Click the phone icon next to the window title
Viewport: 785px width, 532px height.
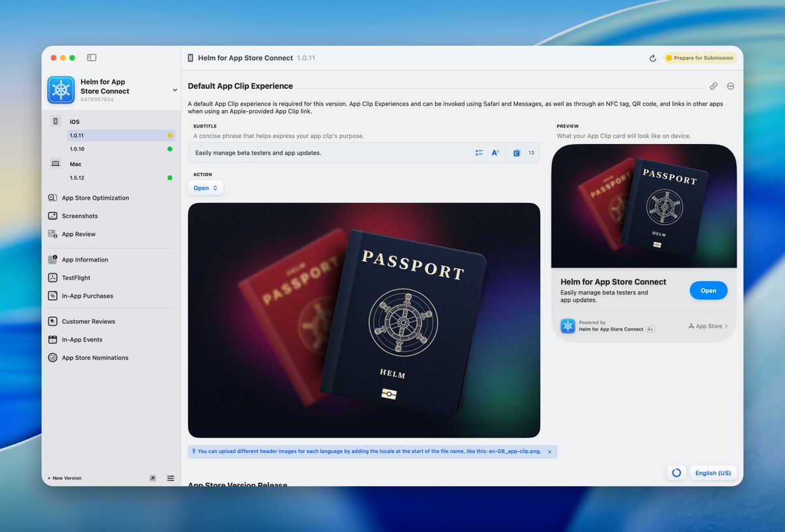[x=190, y=58]
